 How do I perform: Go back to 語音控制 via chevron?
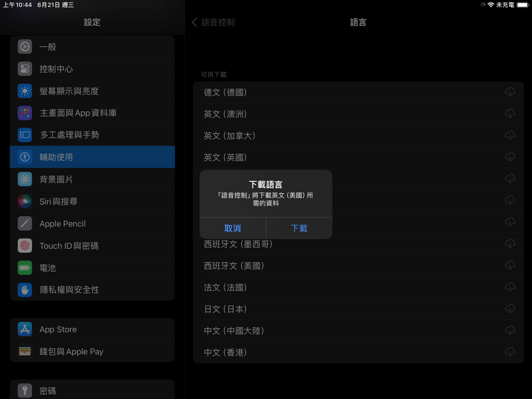[x=195, y=22]
